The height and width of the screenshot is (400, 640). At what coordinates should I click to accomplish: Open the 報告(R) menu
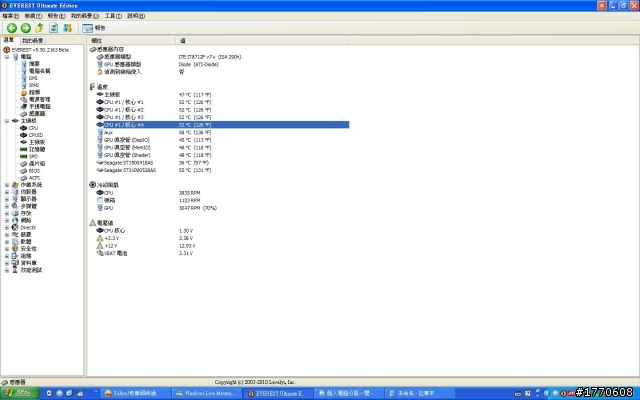point(56,16)
